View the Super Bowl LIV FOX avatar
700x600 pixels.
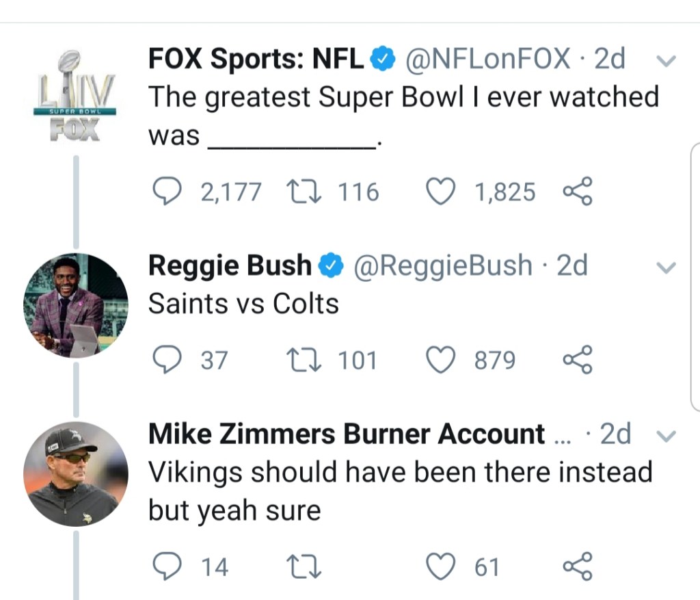tap(75, 96)
